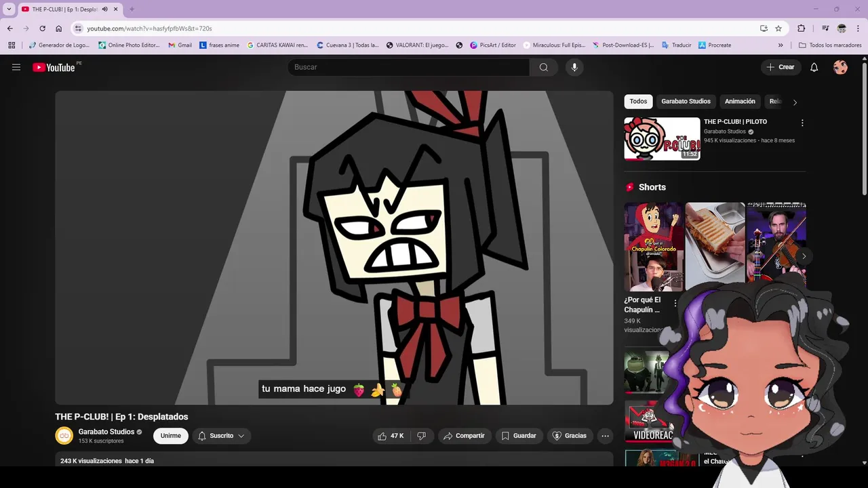Open the frases anime bookmark
Screen dimensions: 868x488
[220, 45]
